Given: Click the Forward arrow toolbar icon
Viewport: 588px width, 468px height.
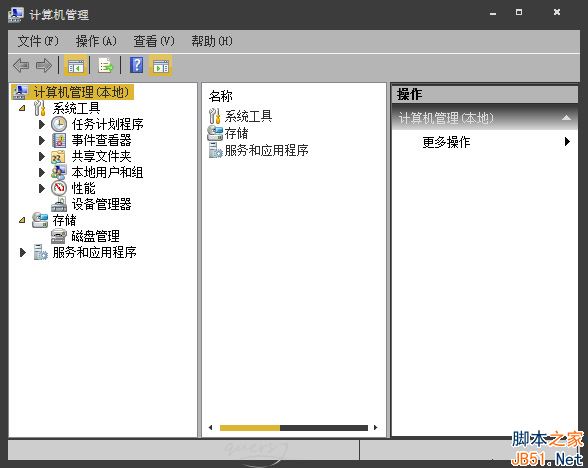Looking at the screenshot, I should click(44, 66).
